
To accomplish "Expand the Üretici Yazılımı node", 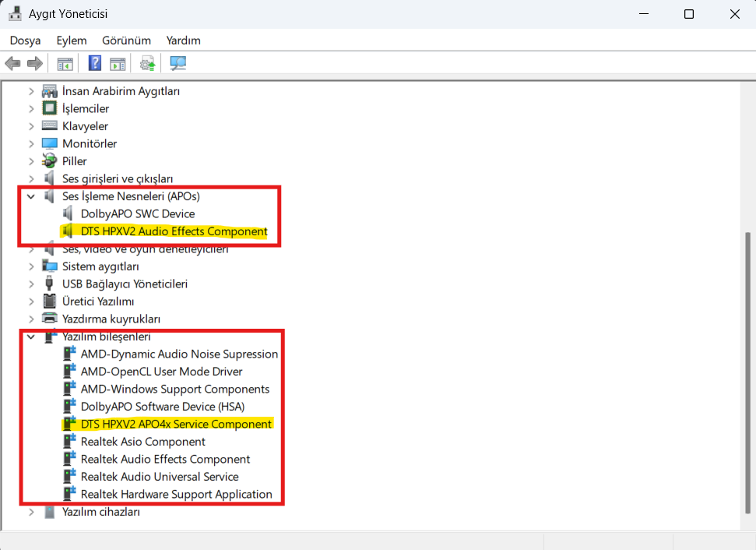I will pyautogui.click(x=31, y=301).
